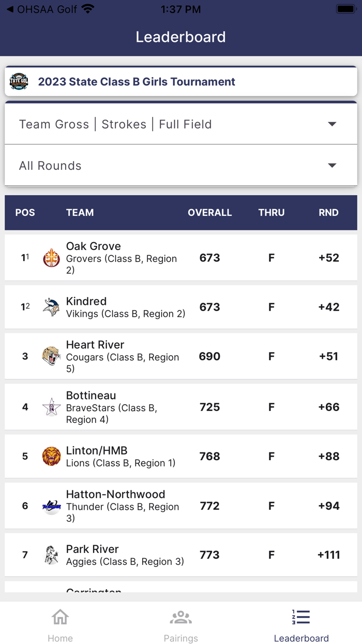This screenshot has height=644, width=362.
Task: Select the Home tab
Action: click(x=60, y=622)
